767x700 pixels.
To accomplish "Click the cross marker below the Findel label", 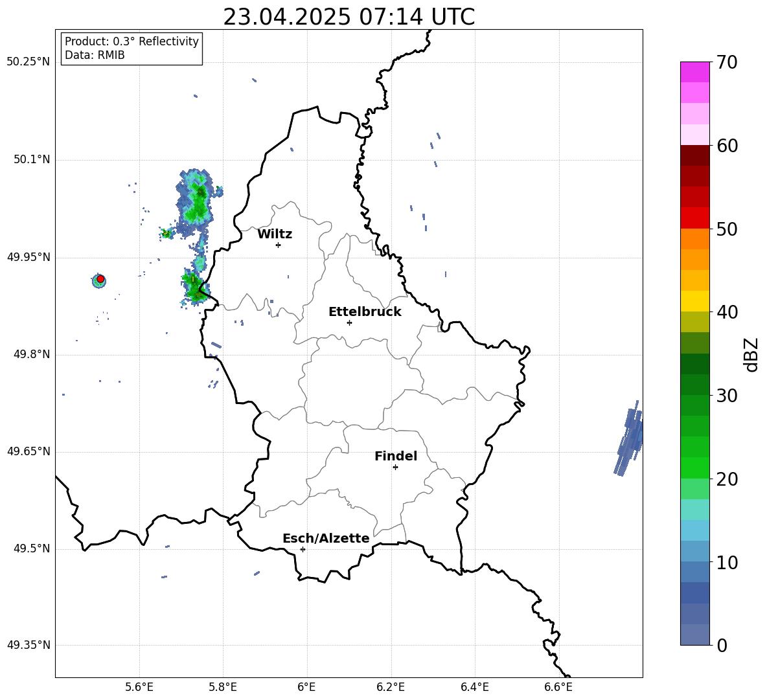I will [x=395, y=468].
